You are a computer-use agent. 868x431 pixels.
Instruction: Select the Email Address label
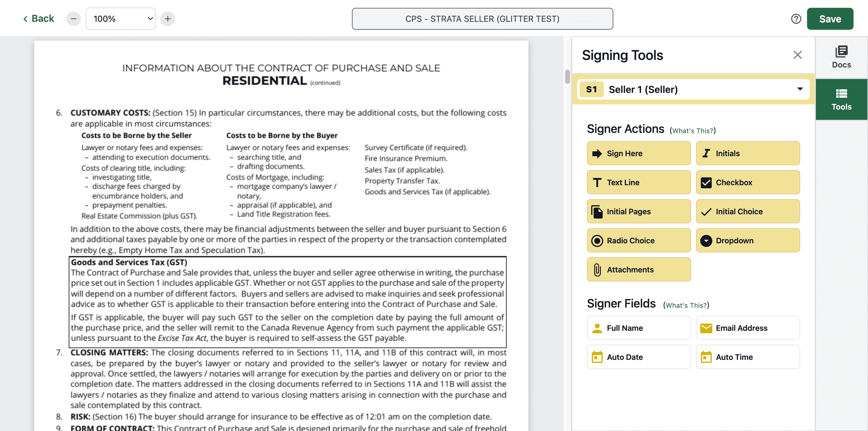pyautogui.click(x=742, y=328)
